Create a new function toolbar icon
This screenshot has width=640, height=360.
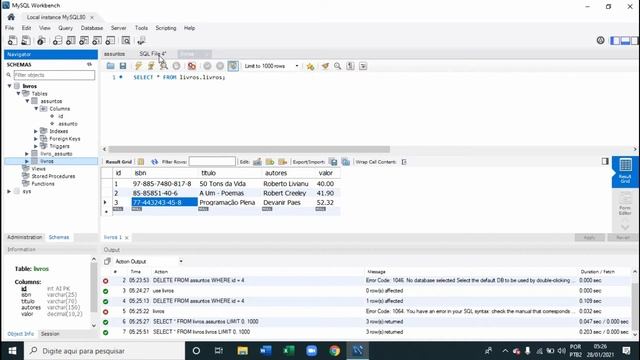pos(110,40)
